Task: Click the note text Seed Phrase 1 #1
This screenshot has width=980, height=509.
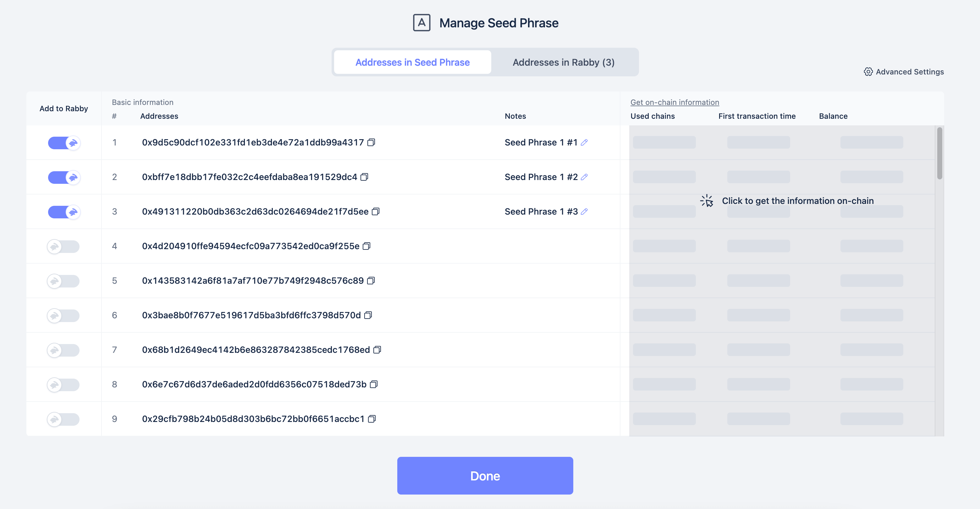Action: click(x=541, y=142)
